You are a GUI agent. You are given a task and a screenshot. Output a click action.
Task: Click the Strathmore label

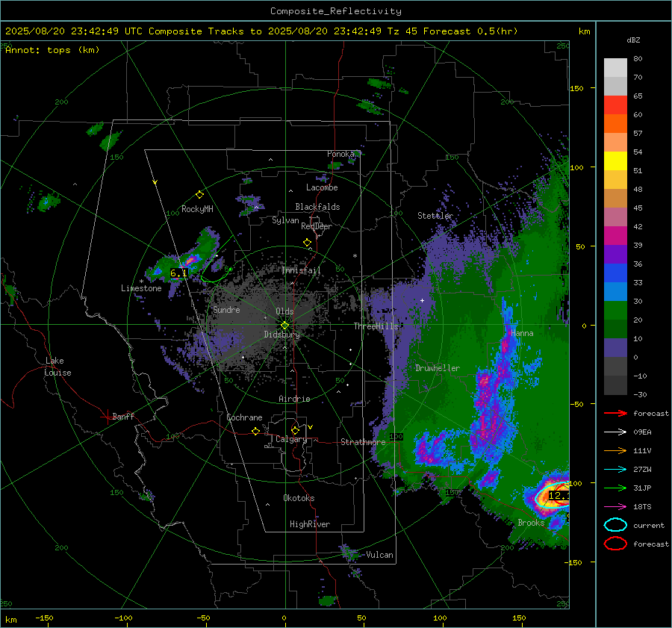coord(363,442)
